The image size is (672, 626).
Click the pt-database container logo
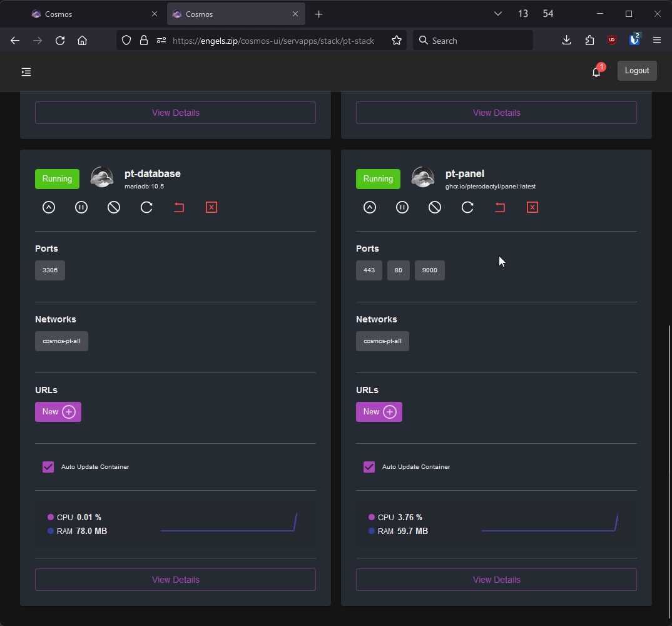click(102, 178)
